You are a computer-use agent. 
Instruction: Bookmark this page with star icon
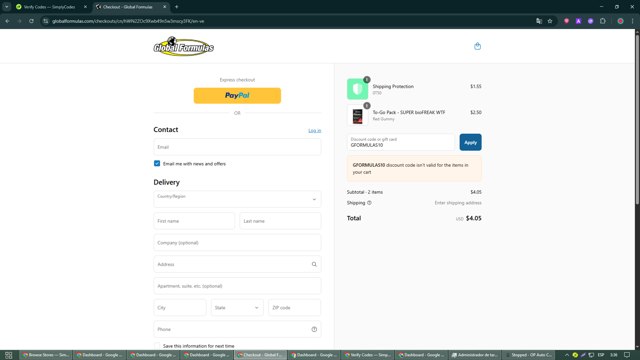550,21
